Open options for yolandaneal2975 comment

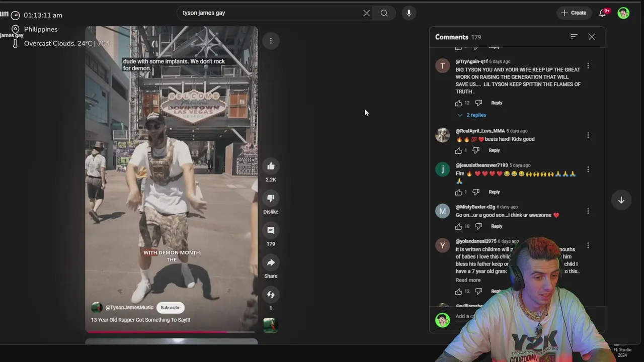point(588,245)
